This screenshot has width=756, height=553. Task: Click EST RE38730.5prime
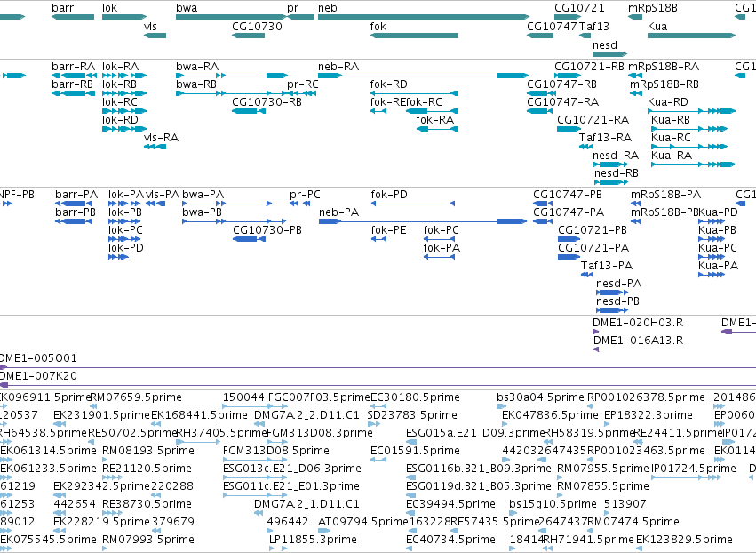tap(147, 504)
